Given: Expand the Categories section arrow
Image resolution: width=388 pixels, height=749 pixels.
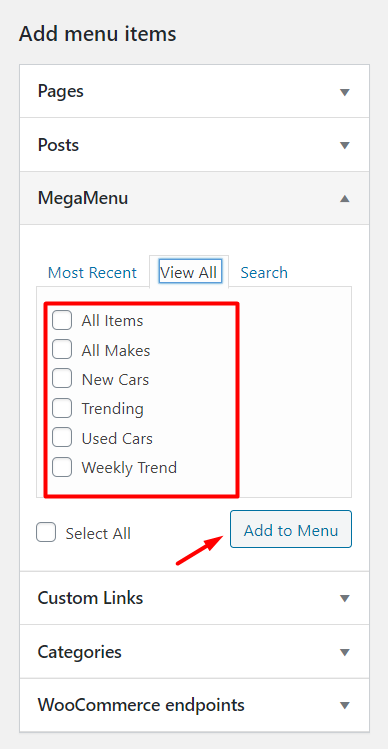Looking at the screenshot, I should pos(345,652).
